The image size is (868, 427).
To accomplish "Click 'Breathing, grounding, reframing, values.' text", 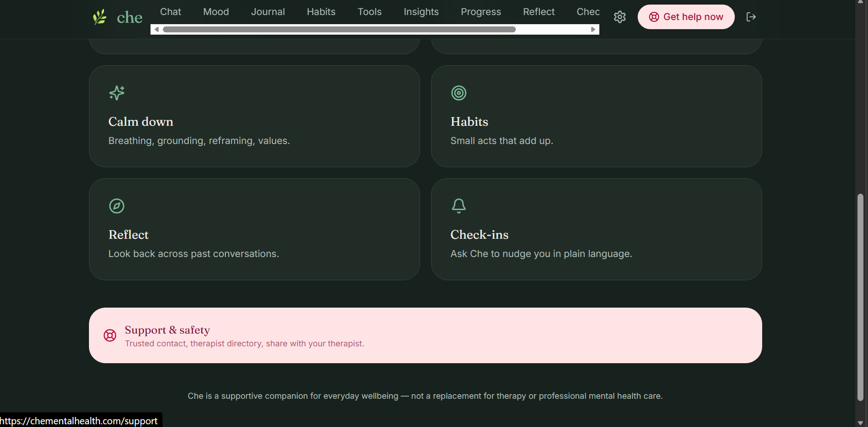I will (199, 141).
